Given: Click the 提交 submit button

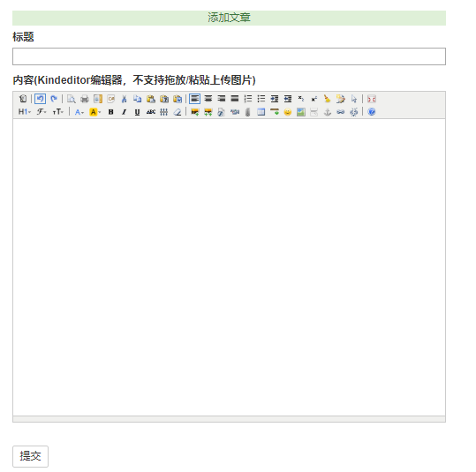Looking at the screenshot, I should (x=30, y=456).
